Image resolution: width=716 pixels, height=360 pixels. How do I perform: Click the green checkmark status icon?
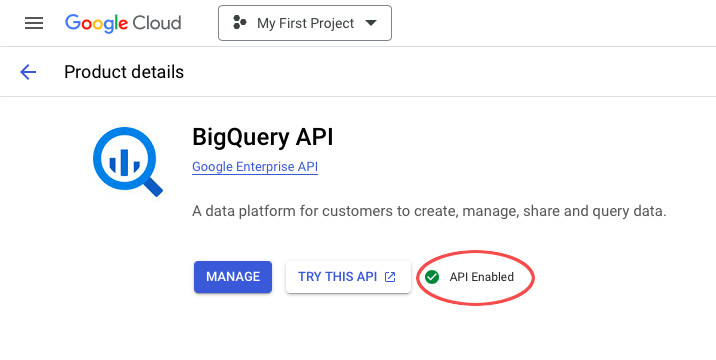[432, 277]
